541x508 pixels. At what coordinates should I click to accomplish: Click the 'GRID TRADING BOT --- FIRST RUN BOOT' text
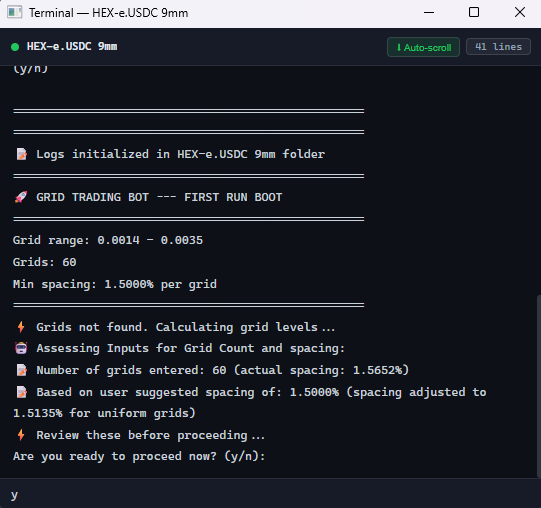159,197
